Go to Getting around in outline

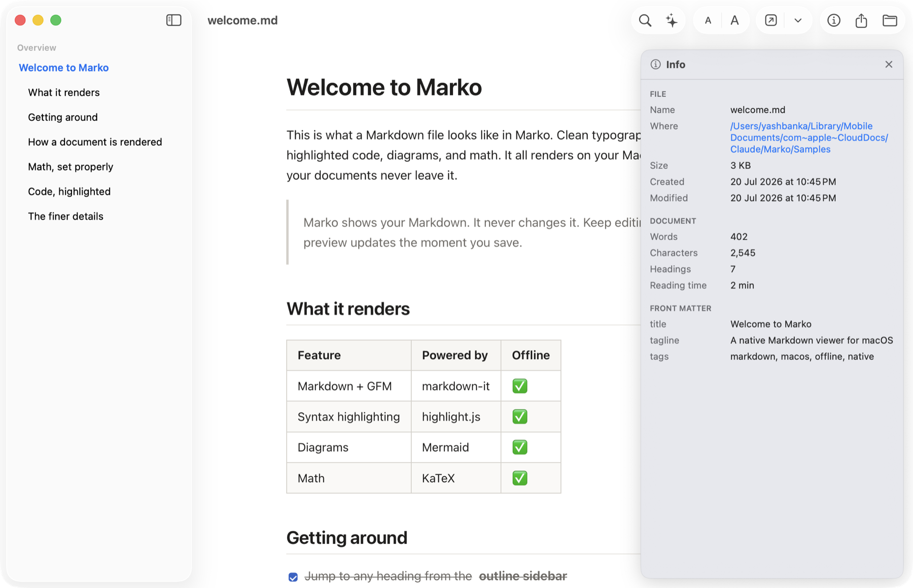pos(63,117)
